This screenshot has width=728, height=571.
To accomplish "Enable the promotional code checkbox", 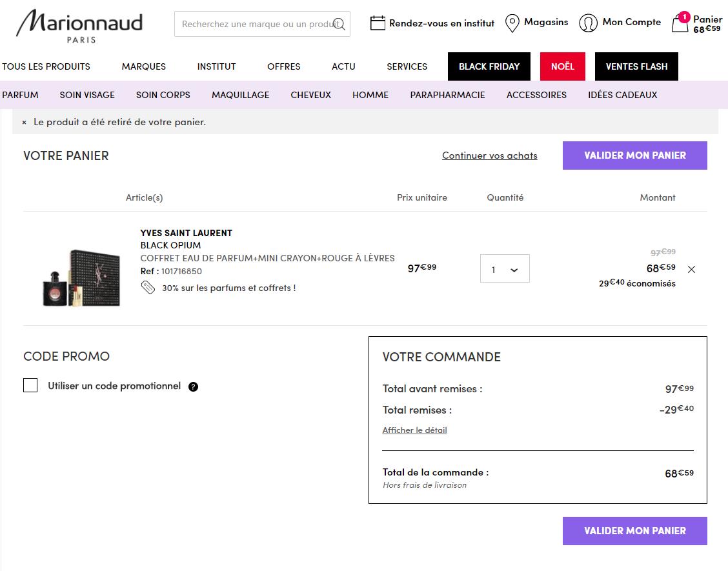I will coord(30,386).
